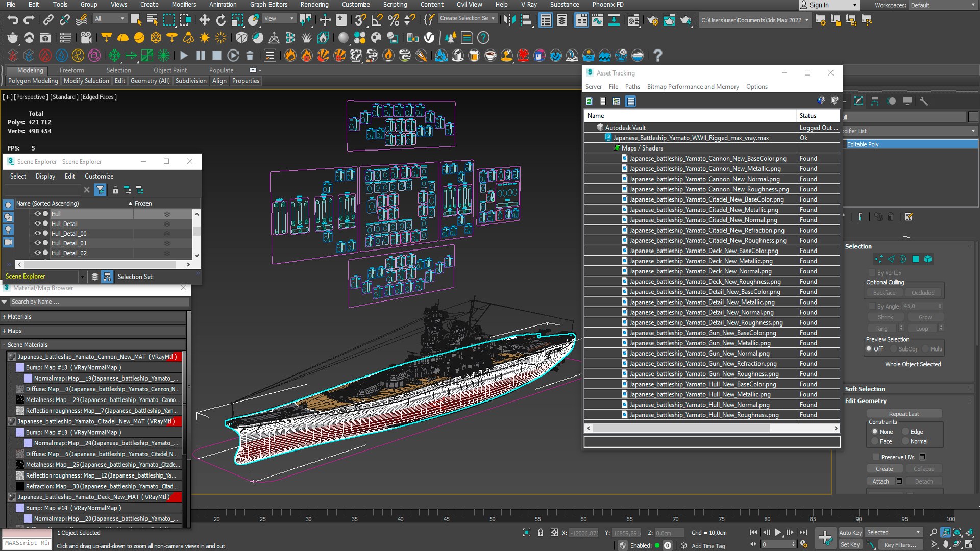Click the layers stack icon beside Scene Explorer
This screenshot has width=980, height=551.
95,277
